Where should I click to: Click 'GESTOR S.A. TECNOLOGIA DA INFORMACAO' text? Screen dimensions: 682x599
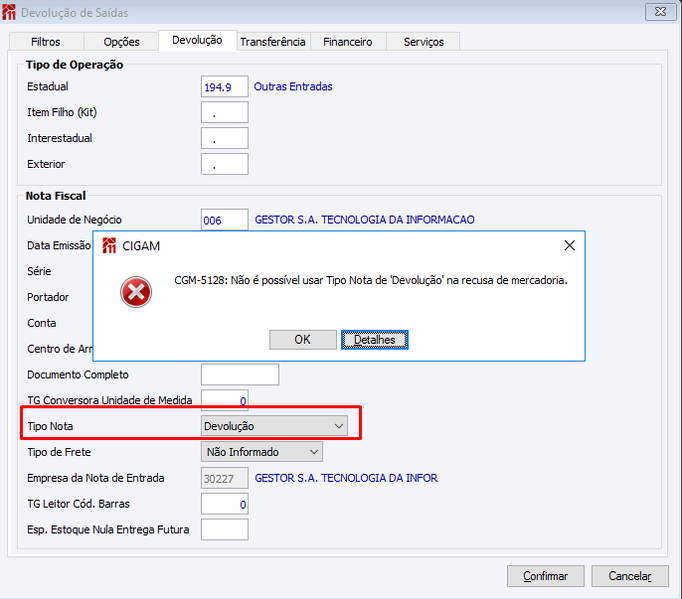coord(364,220)
